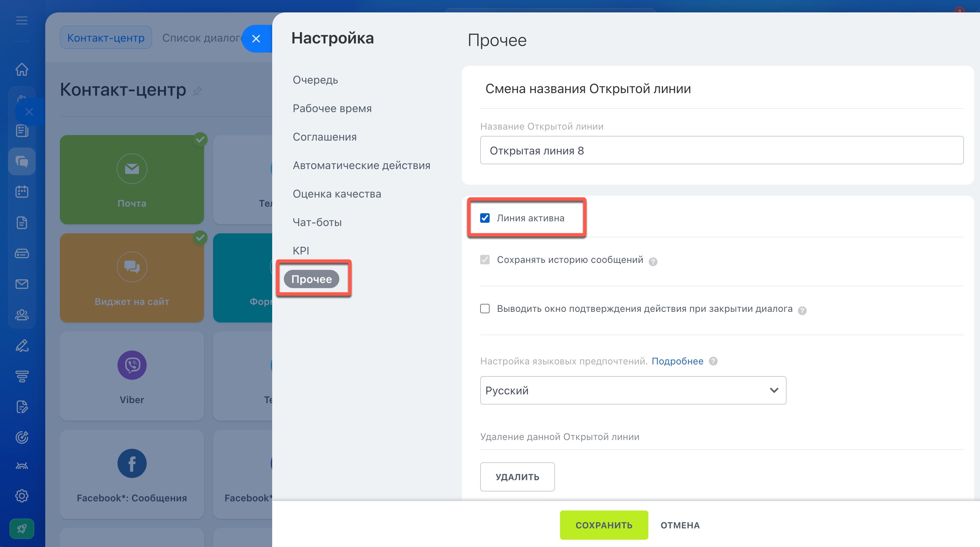Click the СОХРАНИТЬ button
This screenshot has width=980, height=547.
[x=604, y=525]
